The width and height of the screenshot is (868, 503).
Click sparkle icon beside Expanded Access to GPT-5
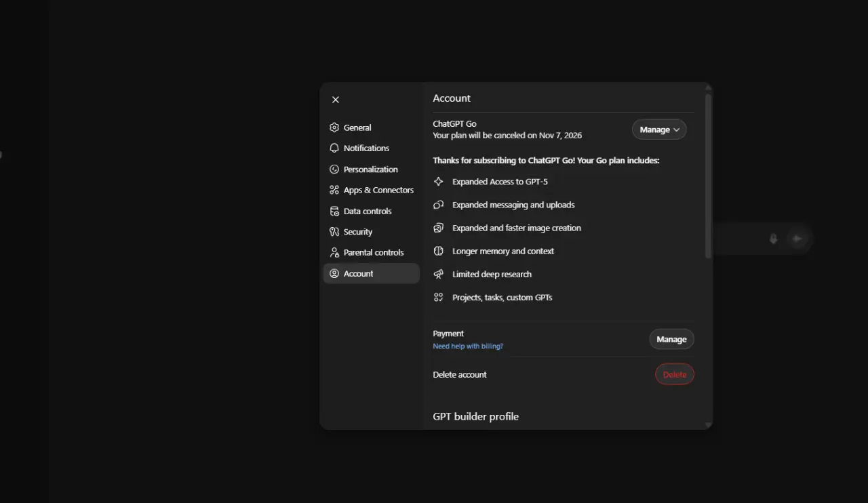[x=439, y=182]
